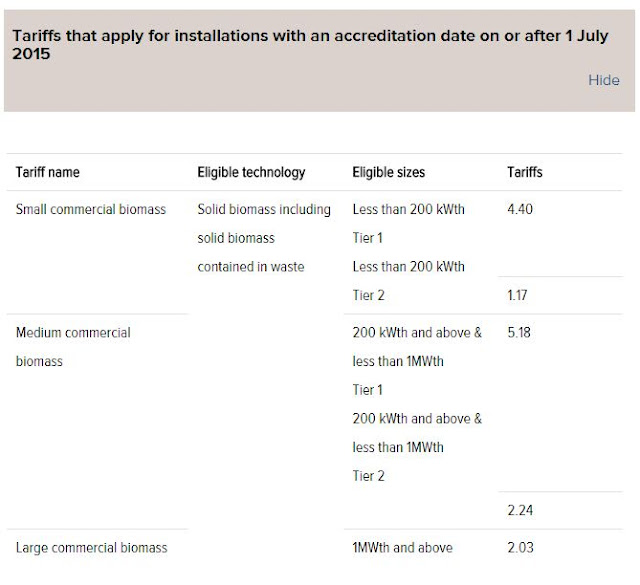
Task: Click the Solid biomass including technology text
Action: pyautogui.click(x=264, y=209)
